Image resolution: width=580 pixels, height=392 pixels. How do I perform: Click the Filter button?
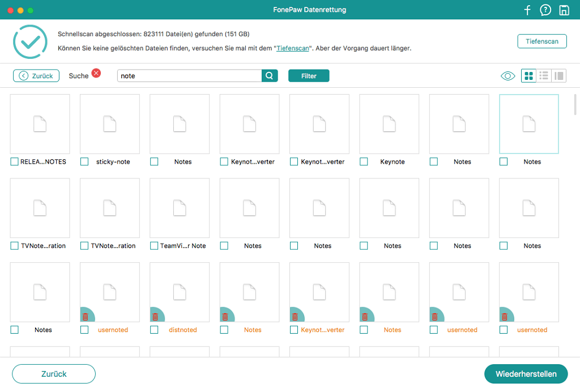[309, 76]
